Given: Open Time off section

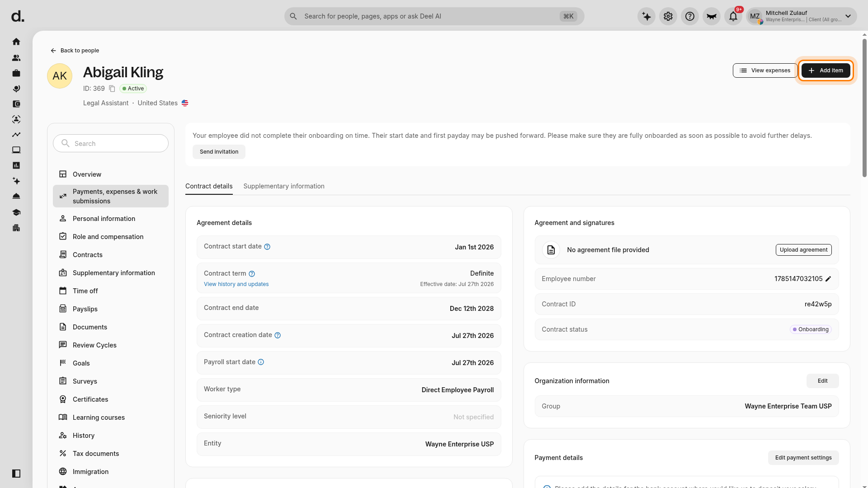Looking at the screenshot, I should pos(111,291).
